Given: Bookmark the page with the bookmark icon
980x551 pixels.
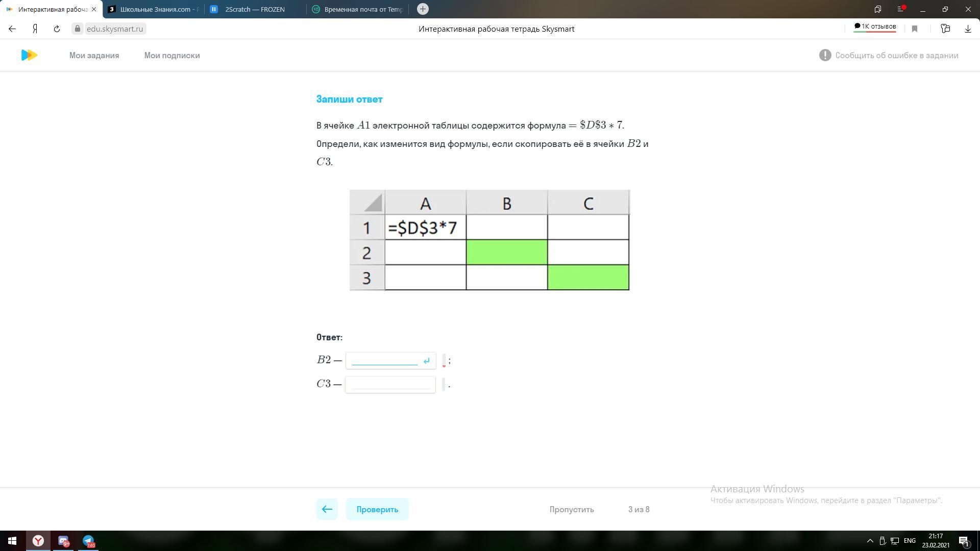Looking at the screenshot, I should [x=915, y=29].
